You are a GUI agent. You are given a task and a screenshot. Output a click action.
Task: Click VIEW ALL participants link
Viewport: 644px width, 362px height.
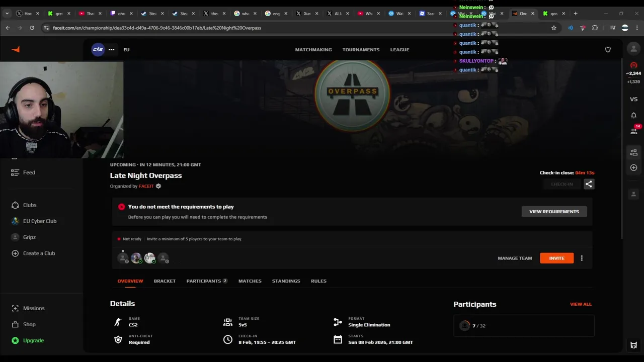[x=581, y=304]
